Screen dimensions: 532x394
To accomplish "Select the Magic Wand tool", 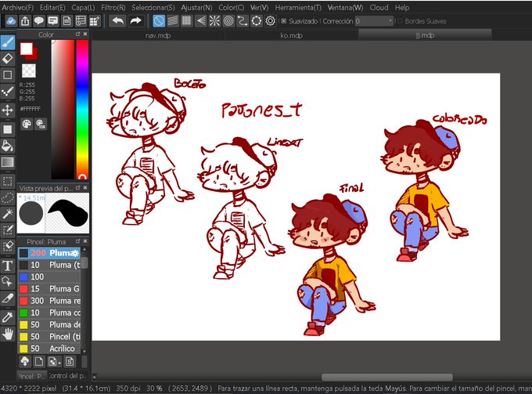I will point(8,214).
